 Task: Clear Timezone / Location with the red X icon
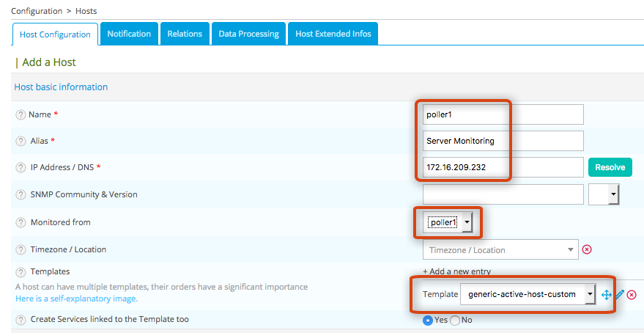[587, 249]
